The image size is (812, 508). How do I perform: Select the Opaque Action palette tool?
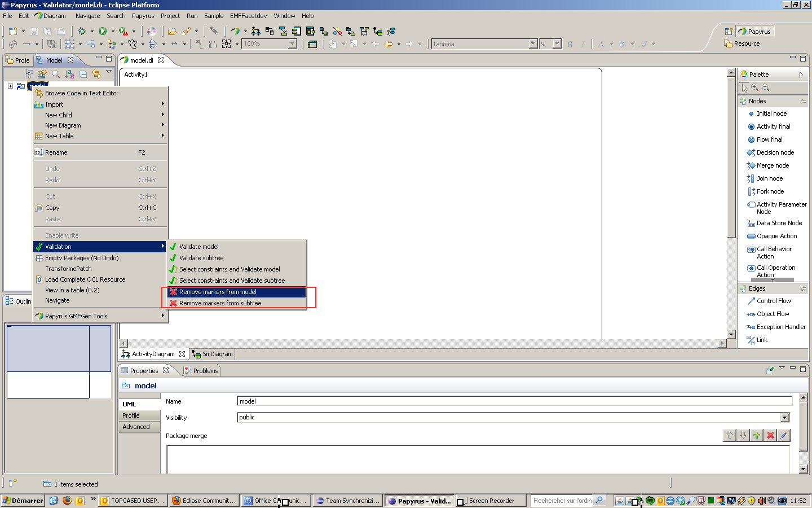point(772,236)
